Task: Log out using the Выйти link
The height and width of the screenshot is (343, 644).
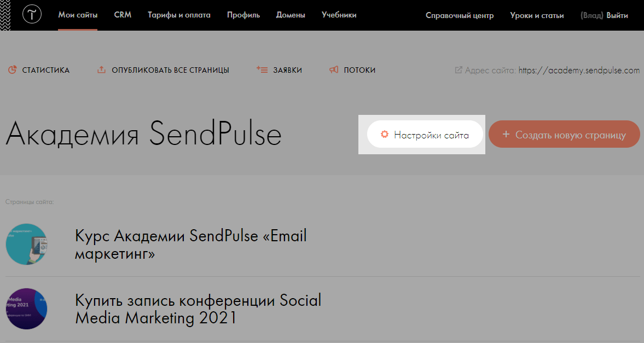Action: point(617,15)
